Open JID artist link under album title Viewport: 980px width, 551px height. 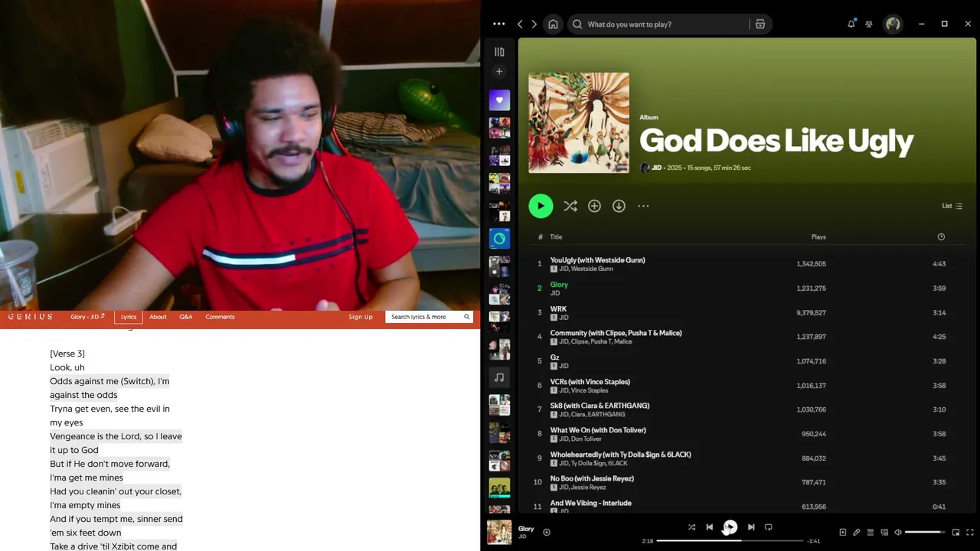point(656,168)
